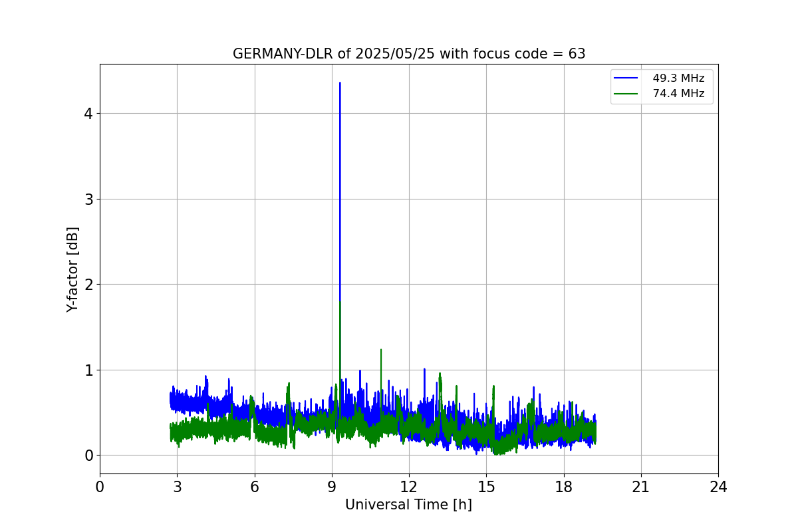The image size is (798, 532).
Task: Click the green line sample in legend
Action: [x=626, y=94]
